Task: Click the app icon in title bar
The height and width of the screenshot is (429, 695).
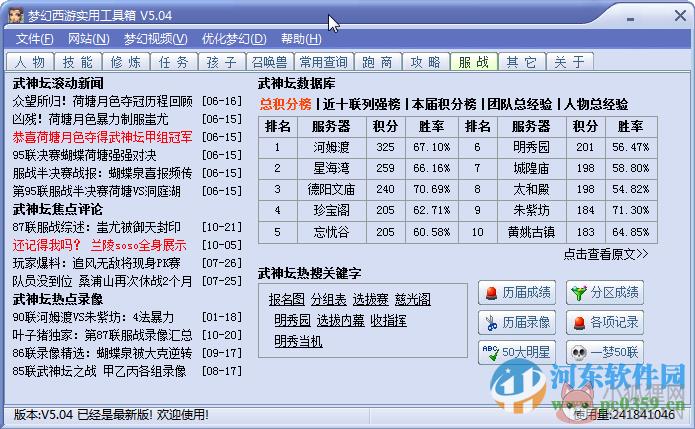Action: click(15, 15)
